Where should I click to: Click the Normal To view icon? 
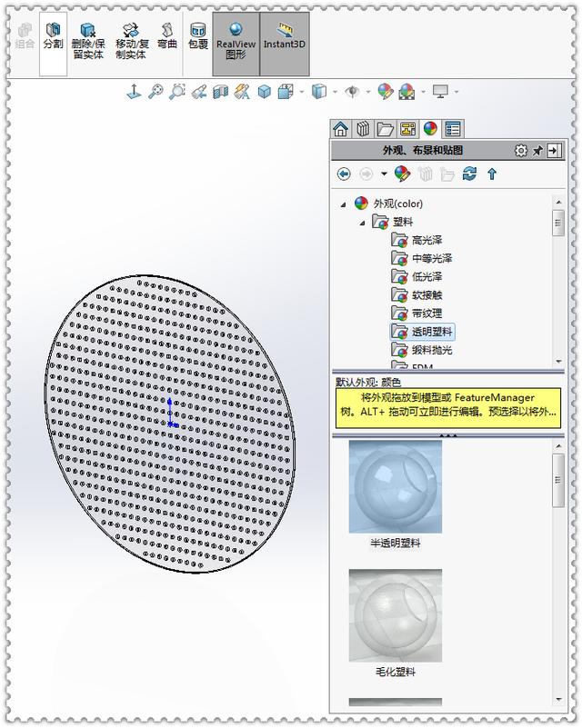[x=134, y=92]
